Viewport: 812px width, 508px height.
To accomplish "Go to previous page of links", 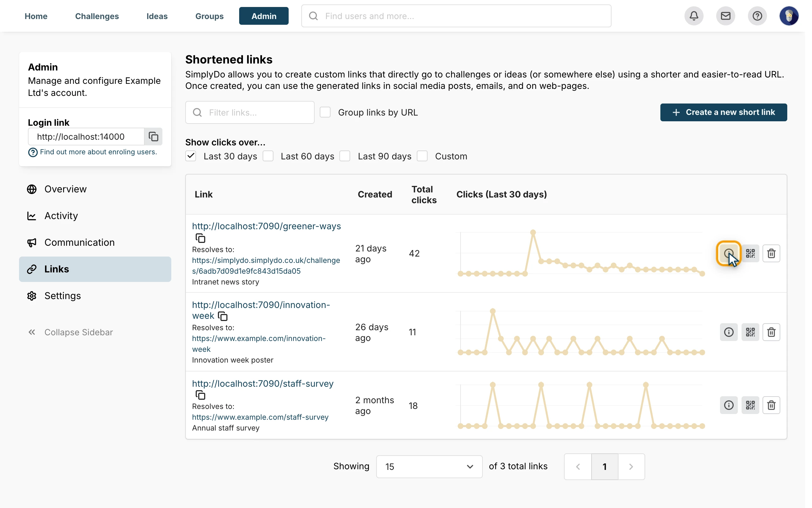I will 578,466.
